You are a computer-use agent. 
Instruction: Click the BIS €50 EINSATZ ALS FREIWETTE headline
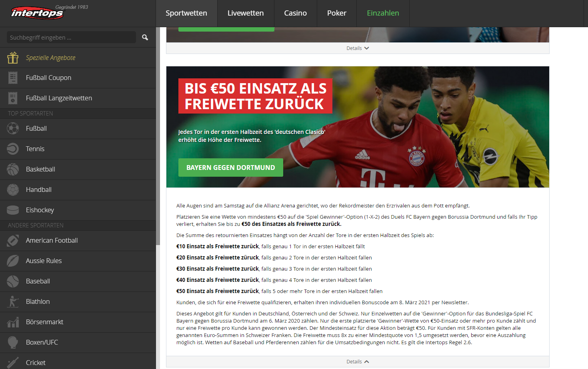click(256, 96)
